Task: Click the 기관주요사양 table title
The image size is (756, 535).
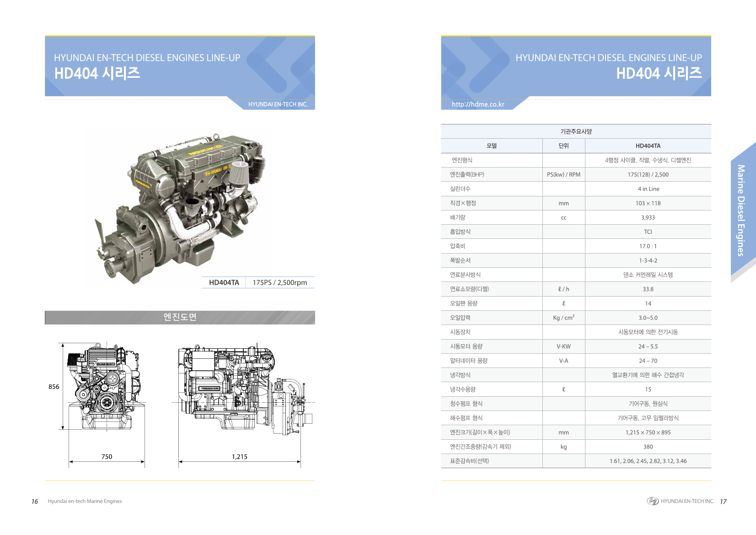Action: click(576, 131)
